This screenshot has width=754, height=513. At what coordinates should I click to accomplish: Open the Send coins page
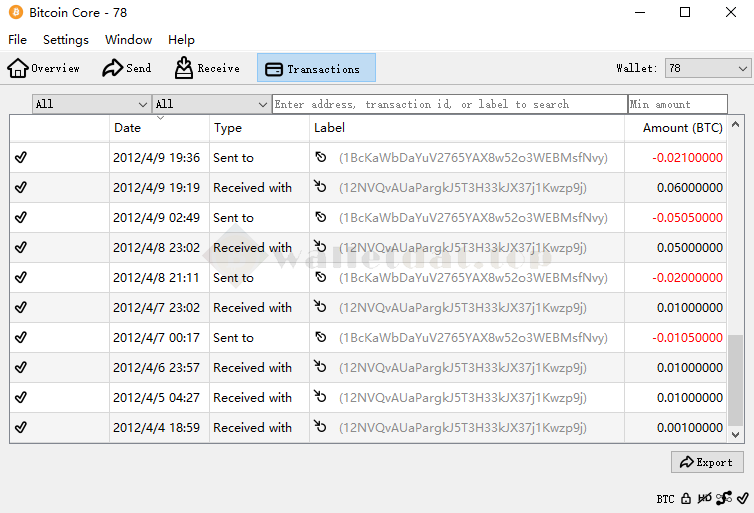[x=127, y=68]
